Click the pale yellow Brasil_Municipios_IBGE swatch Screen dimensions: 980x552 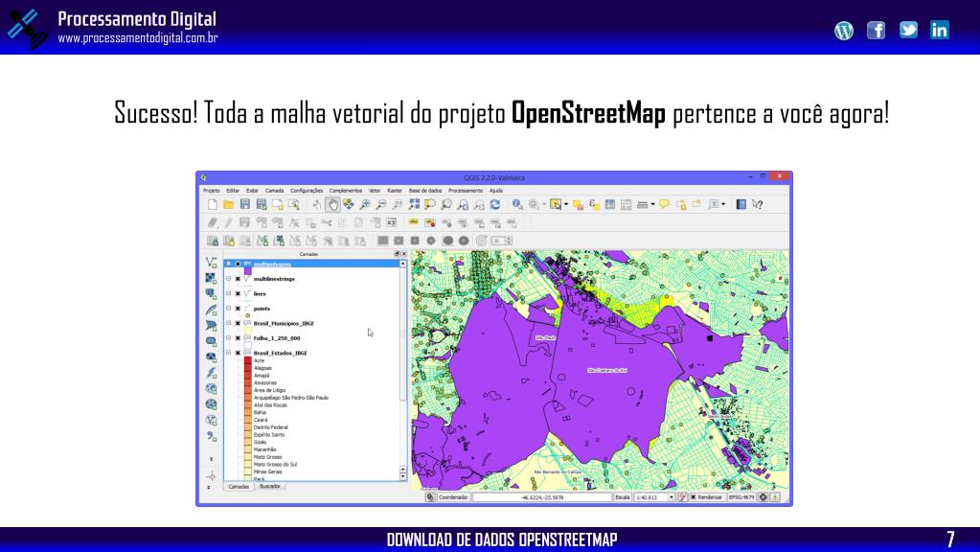248,331
